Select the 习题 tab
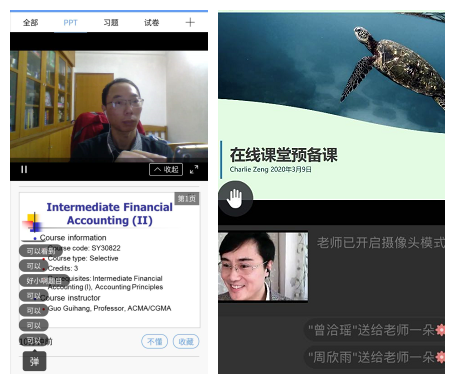The image size is (455, 384). (x=111, y=22)
